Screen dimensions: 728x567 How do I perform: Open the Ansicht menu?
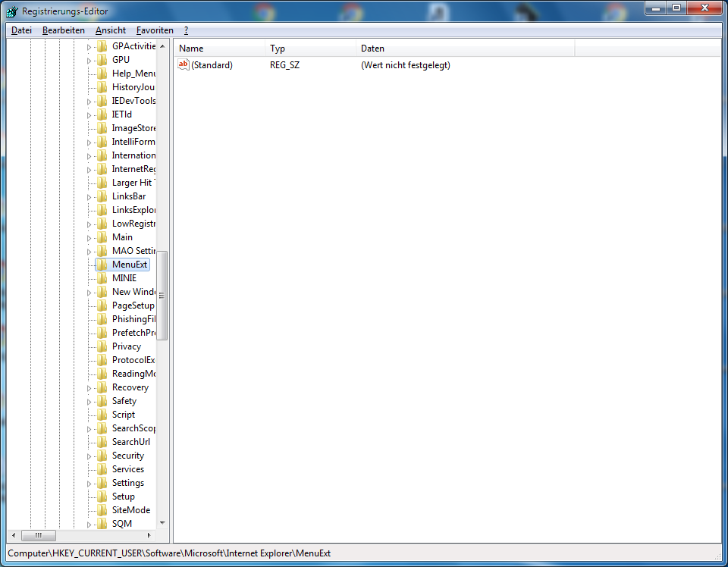click(111, 30)
